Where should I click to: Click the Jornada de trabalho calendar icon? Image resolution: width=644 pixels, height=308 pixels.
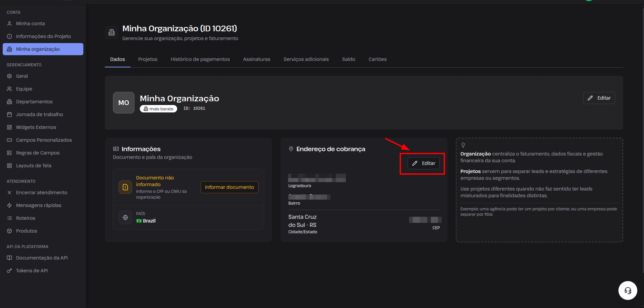(x=9, y=114)
